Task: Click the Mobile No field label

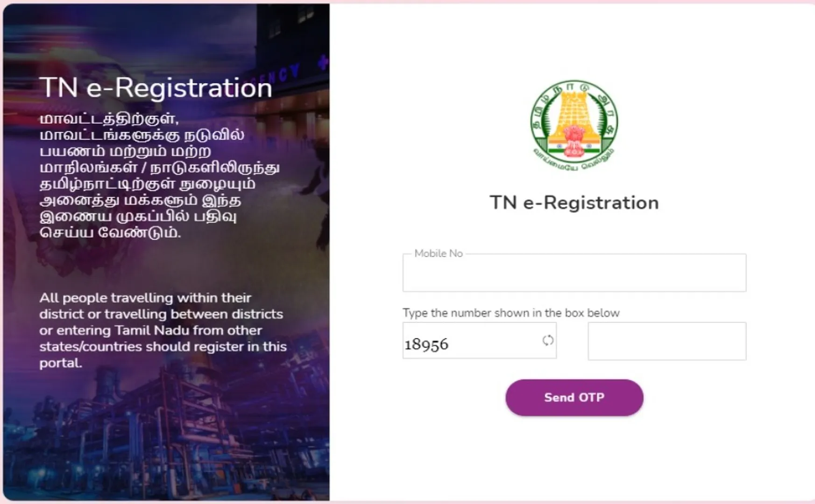Action: tap(439, 253)
